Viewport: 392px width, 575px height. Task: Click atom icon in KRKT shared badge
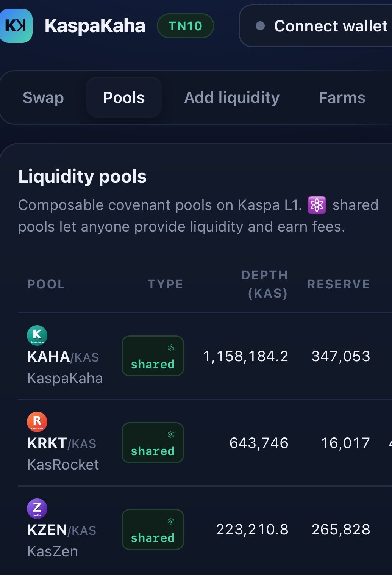[x=171, y=435]
